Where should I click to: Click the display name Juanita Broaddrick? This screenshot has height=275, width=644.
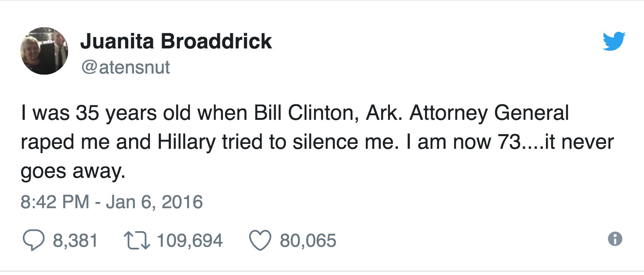coord(176,41)
